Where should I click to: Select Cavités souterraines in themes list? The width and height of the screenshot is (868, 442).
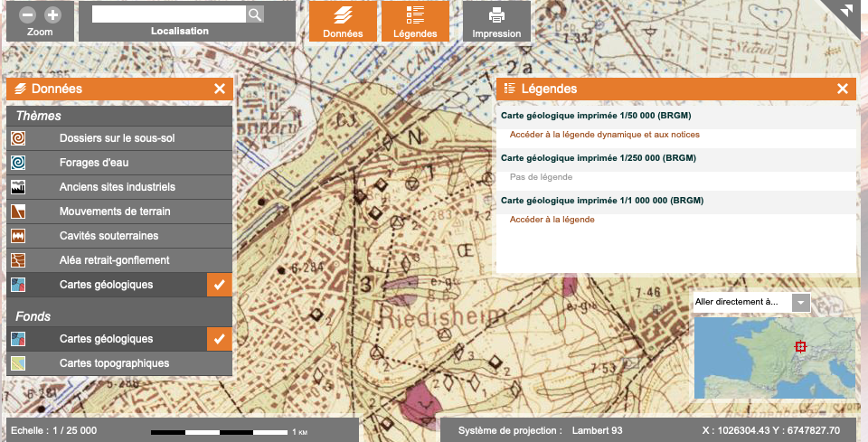[x=108, y=236]
